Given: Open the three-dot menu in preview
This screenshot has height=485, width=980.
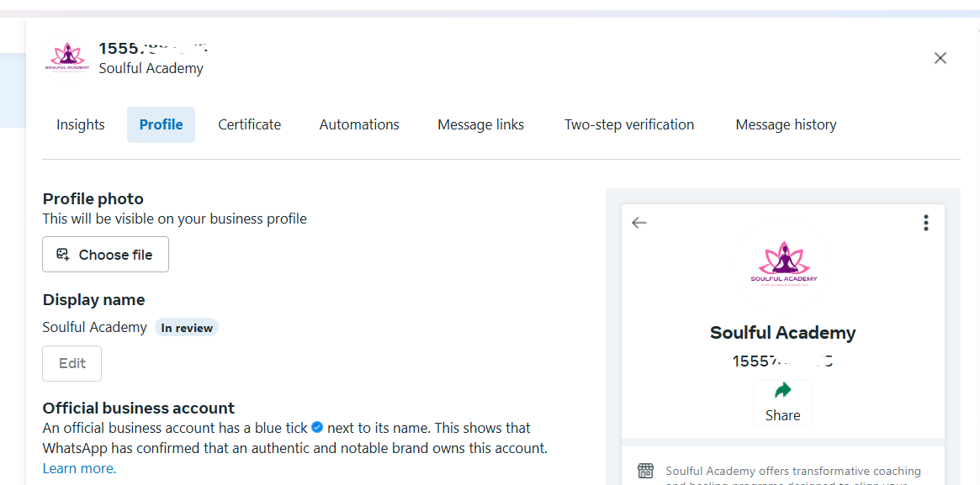Looking at the screenshot, I should [x=925, y=223].
